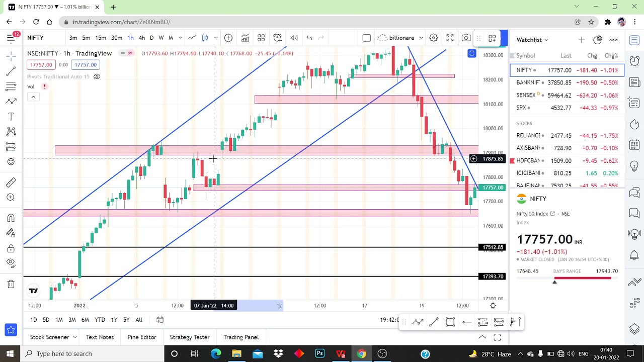Open the Watchlist name dropdown
This screenshot has height=362, width=644.
pyautogui.click(x=532, y=40)
